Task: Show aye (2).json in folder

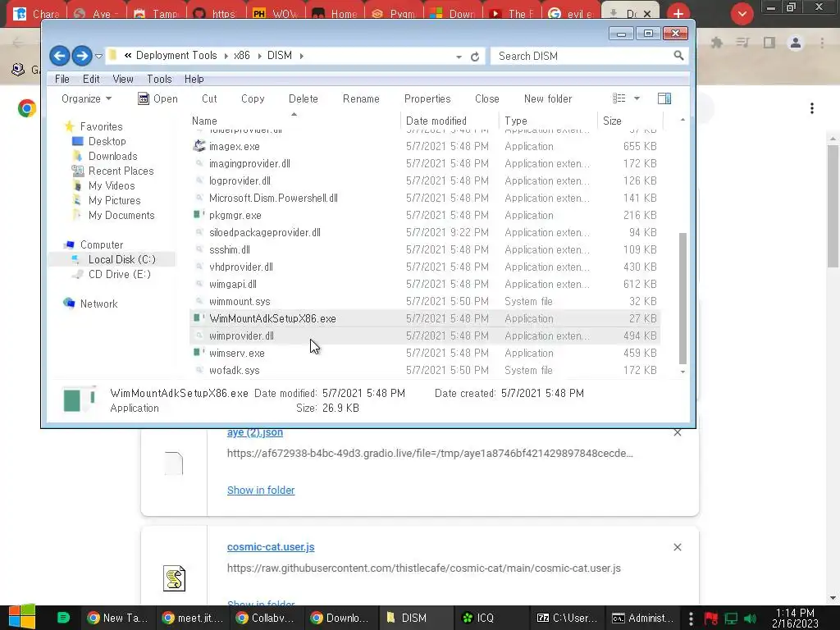Action: point(261,491)
